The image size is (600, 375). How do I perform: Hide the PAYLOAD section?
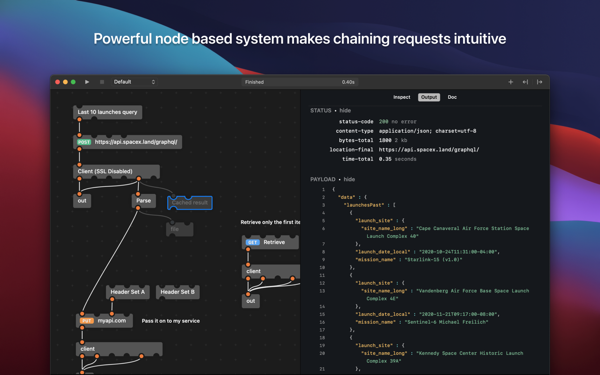point(349,179)
